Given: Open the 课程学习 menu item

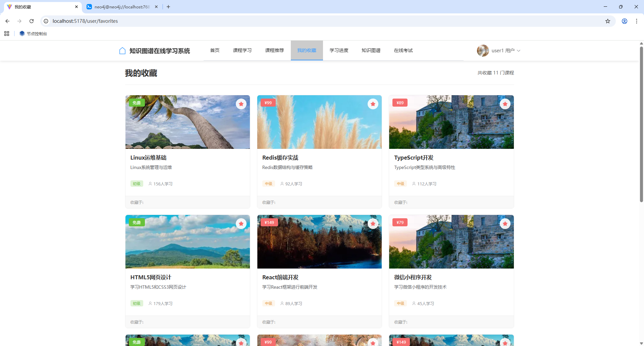Looking at the screenshot, I should click(x=242, y=50).
